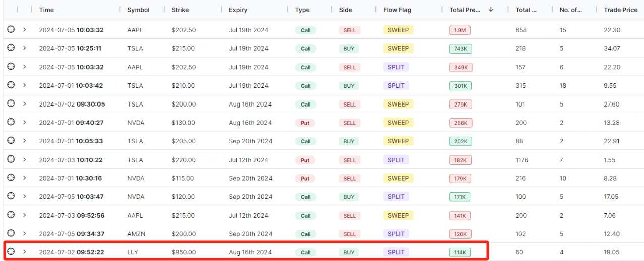Sort by the Flow Flag column header
The image size is (644, 261).
click(x=397, y=10)
